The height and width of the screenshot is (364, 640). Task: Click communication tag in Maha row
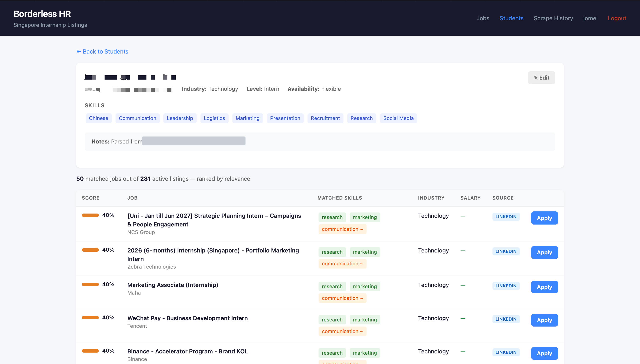pyautogui.click(x=342, y=298)
